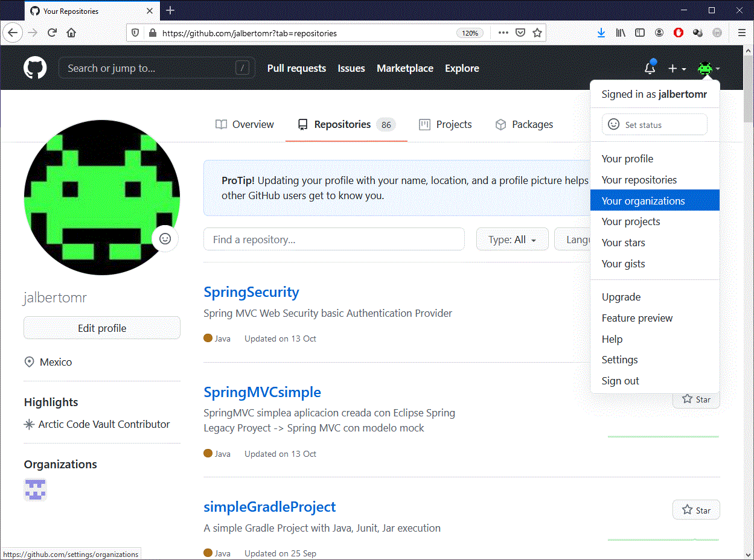This screenshot has width=754, height=560.
Task: Open Your stars from menu
Action: pyautogui.click(x=655, y=243)
